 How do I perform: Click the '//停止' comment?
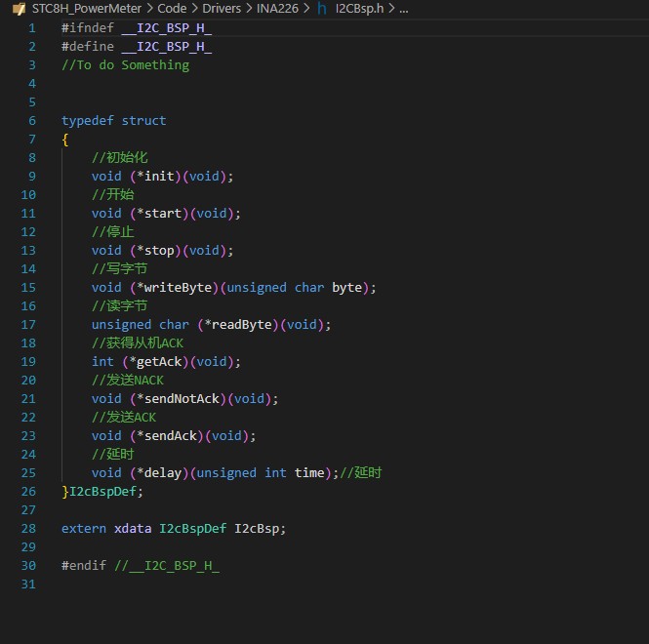112,232
